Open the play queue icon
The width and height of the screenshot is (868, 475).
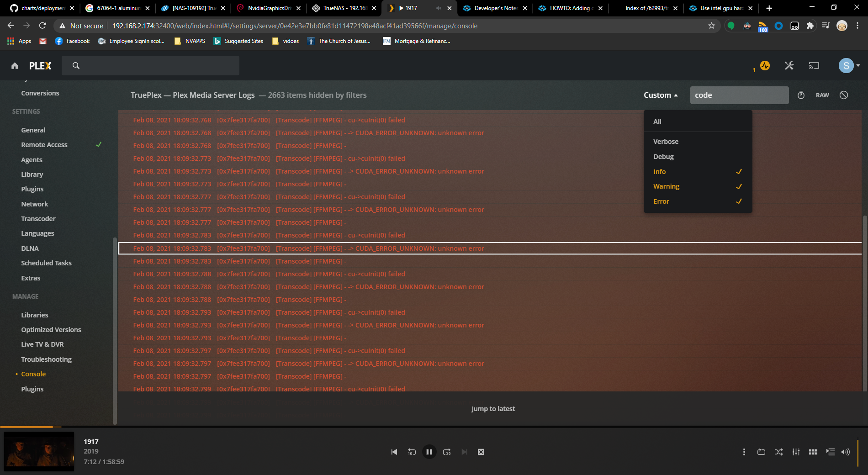[x=831, y=452]
